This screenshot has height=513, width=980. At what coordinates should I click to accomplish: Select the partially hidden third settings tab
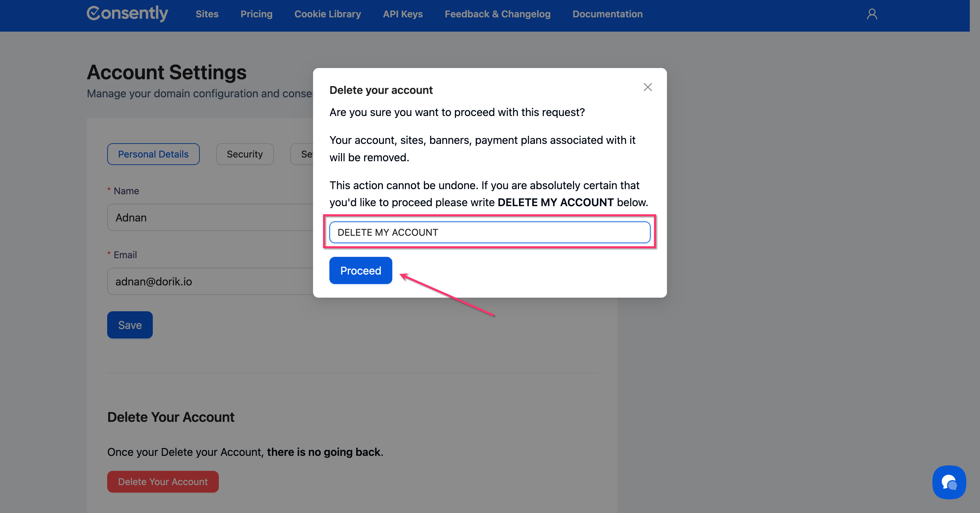pos(303,154)
